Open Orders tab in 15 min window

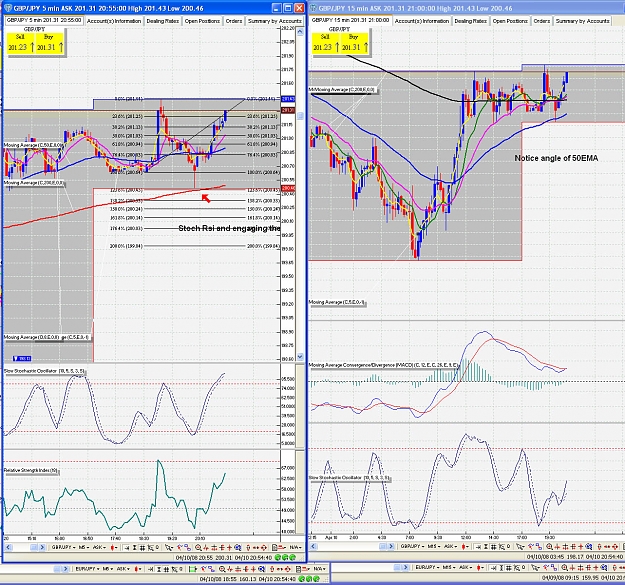[x=542, y=21]
